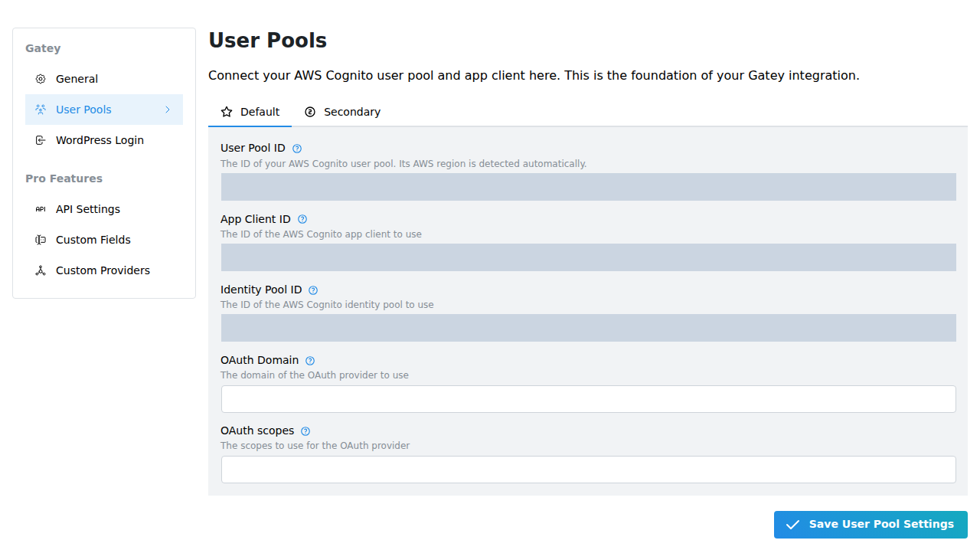Save User Pool Settings

(871, 525)
